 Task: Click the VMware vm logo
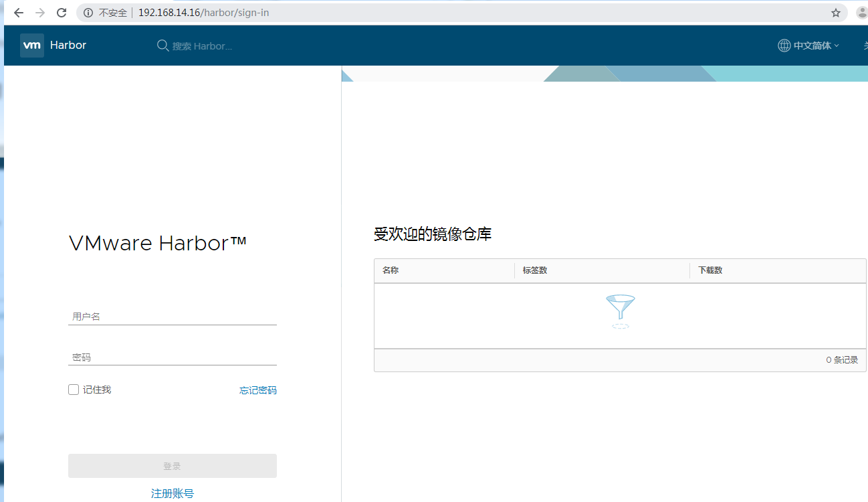(x=32, y=46)
